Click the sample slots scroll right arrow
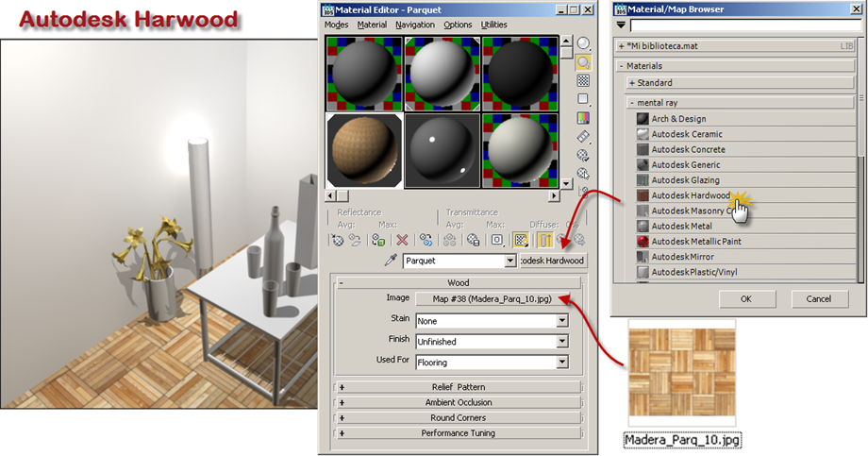The width and height of the screenshot is (868, 456). pos(554,195)
